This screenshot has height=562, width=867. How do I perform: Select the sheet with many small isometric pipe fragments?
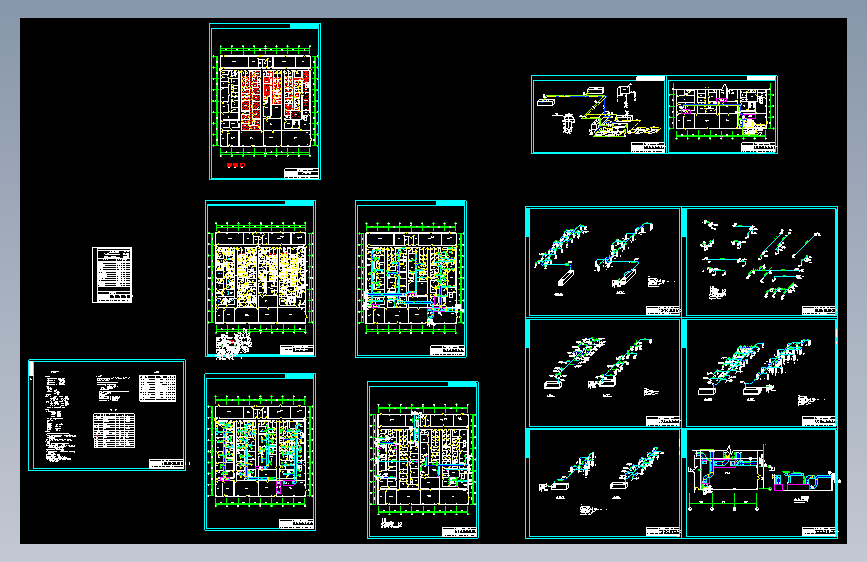(x=760, y=262)
